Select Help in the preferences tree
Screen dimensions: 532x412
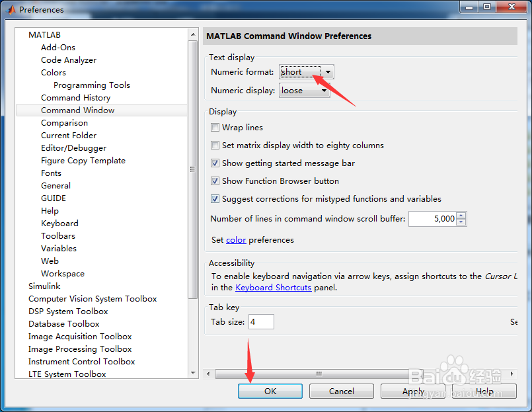pyautogui.click(x=50, y=211)
